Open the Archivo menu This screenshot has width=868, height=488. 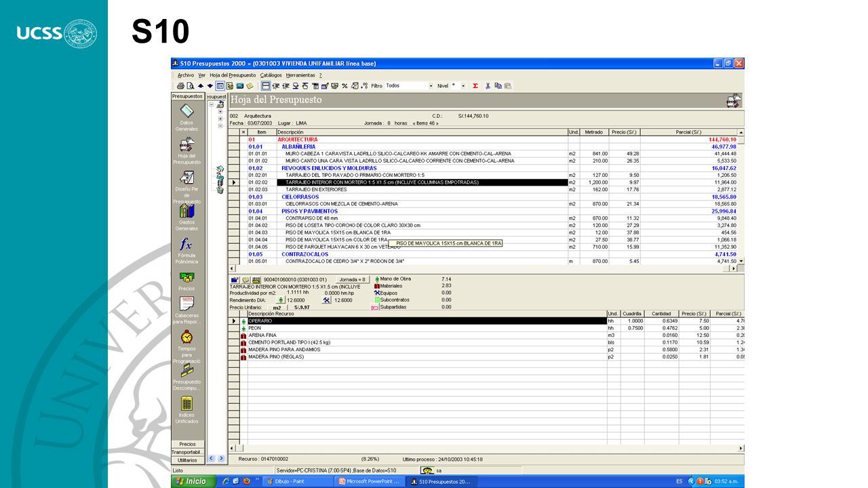pos(186,75)
